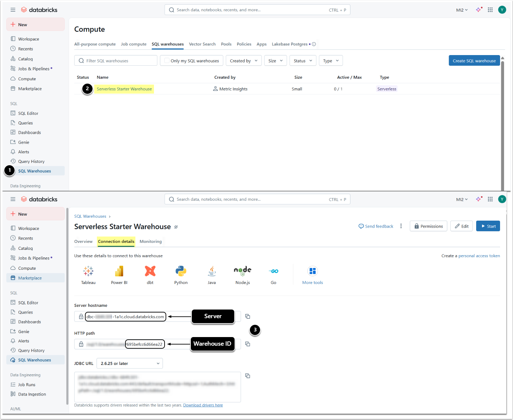The image size is (513, 420).
Task: Copy the Server hostname value
Action: (248, 316)
